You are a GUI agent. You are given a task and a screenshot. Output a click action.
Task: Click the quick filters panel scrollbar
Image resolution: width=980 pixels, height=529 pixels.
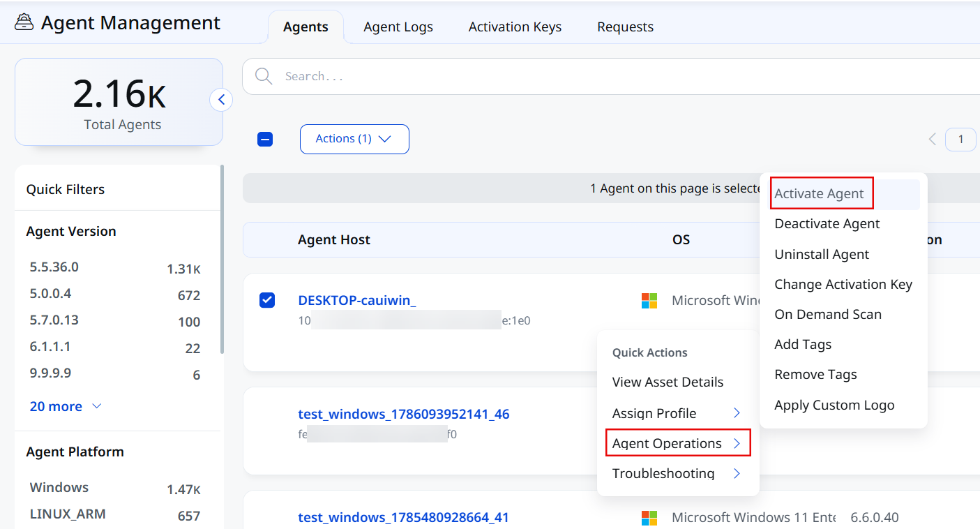click(223, 260)
